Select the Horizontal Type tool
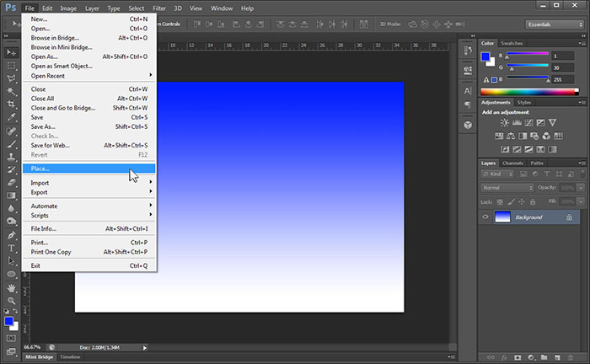 [x=12, y=248]
